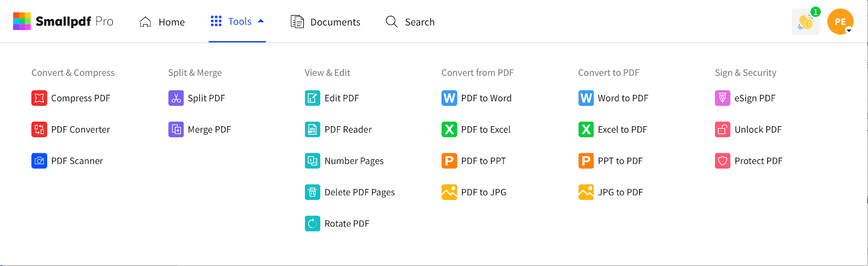Viewport: 868px width, 266px height.
Task: Launch PDF Scanner from the list
Action: (77, 161)
